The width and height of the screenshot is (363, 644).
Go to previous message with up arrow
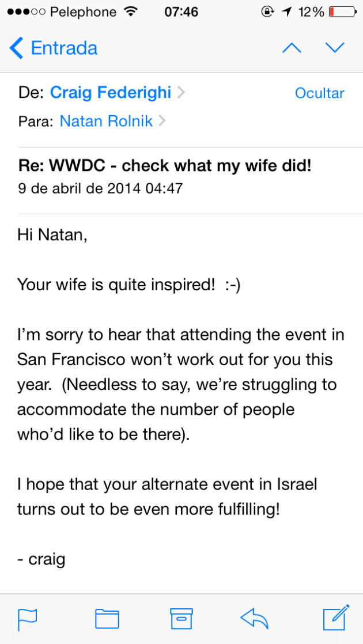tap(292, 48)
